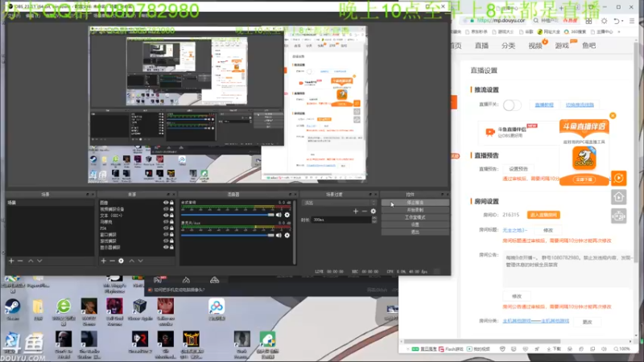Remove scene using Scenes panel minus icon
This screenshot has width=644, height=362.
[20, 261]
